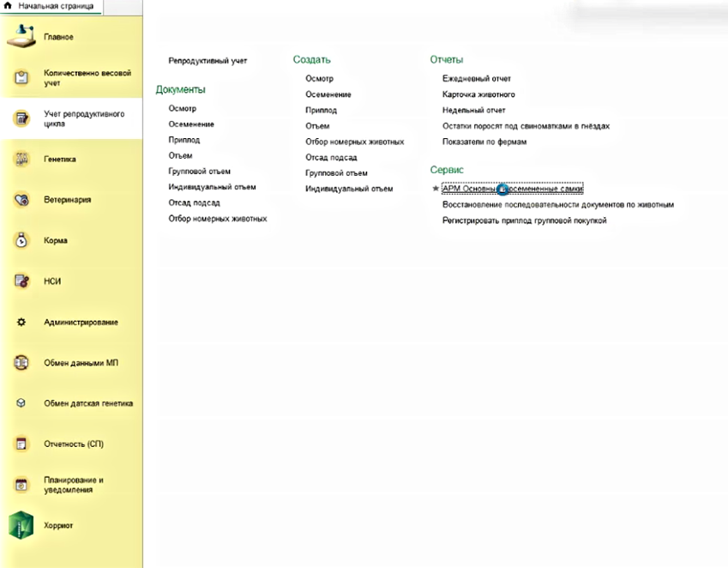
Task: Open the Хорриот logo icon
Action: click(22, 525)
